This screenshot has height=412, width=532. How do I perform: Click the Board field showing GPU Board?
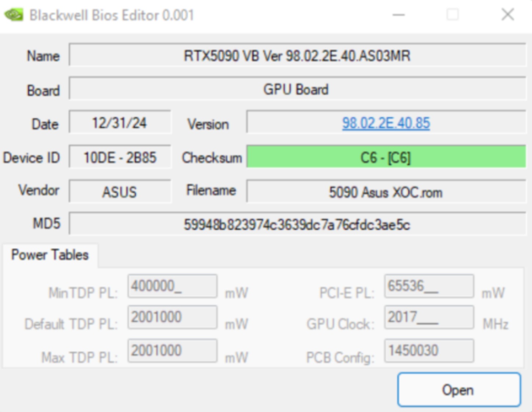[x=297, y=89]
